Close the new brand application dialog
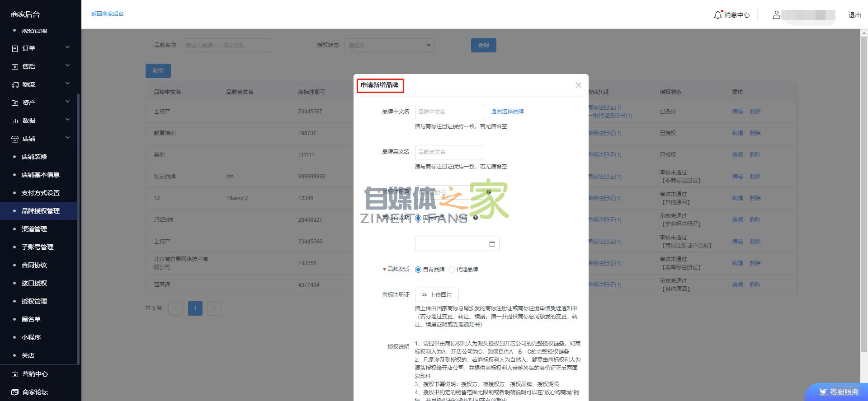Image resolution: width=868 pixels, height=401 pixels. pos(578,85)
